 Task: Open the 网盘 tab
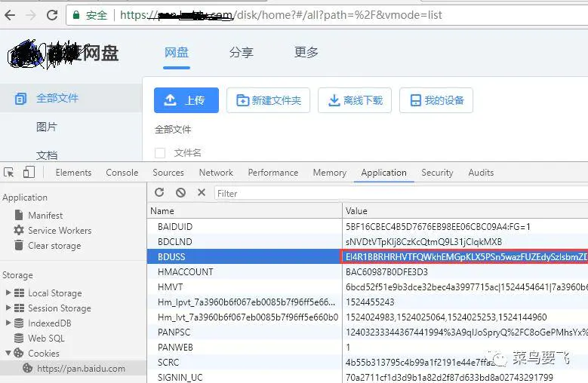coord(177,53)
